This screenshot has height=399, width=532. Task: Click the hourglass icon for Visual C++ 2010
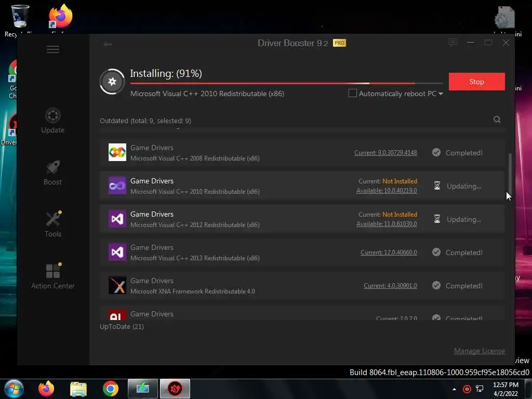coord(437,186)
